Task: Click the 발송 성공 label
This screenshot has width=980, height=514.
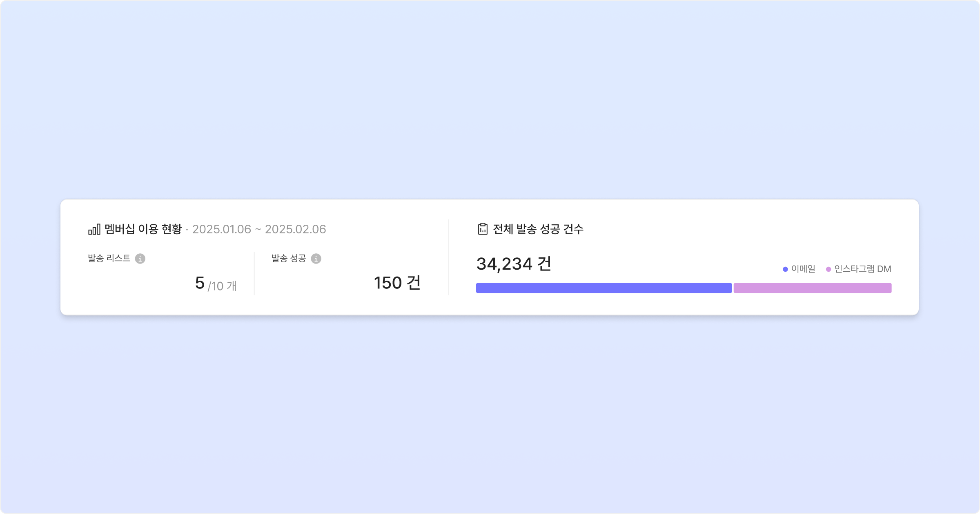Action: coord(289,258)
